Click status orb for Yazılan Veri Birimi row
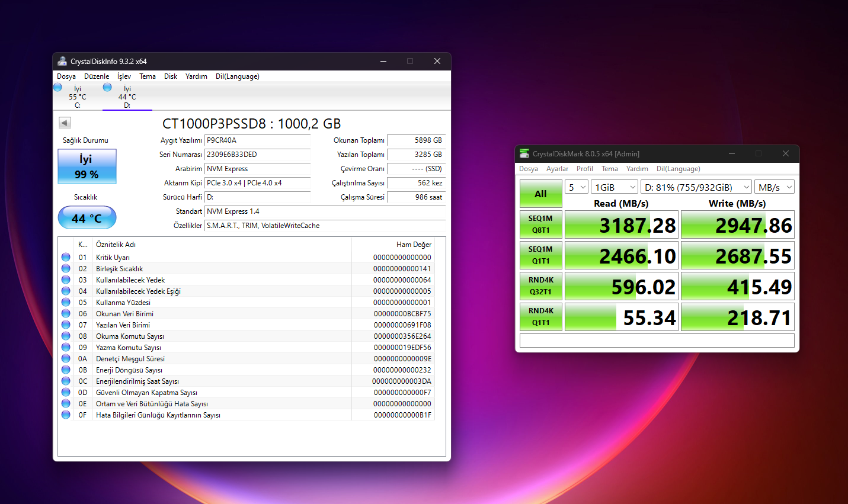The image size is (848, 504). 66,325
